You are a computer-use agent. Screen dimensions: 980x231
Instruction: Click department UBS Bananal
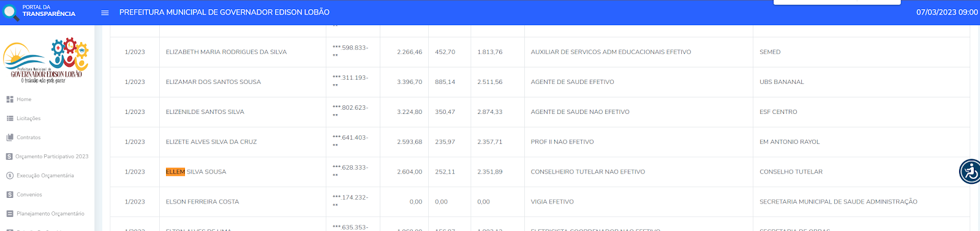coord(782,82)
